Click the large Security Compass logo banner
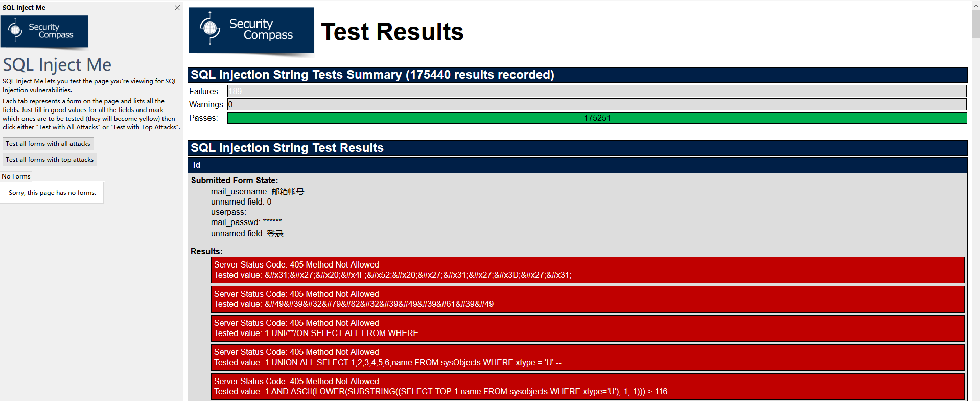The width and height of the screenshot is (980, 401). (x=251, y=31)
